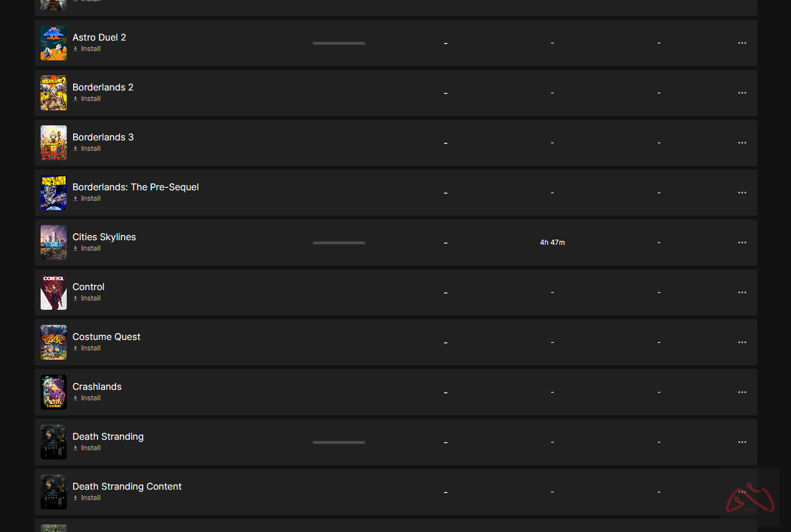The image size is (791, 532).
Task: Open the Control game title
Action: 88,287
